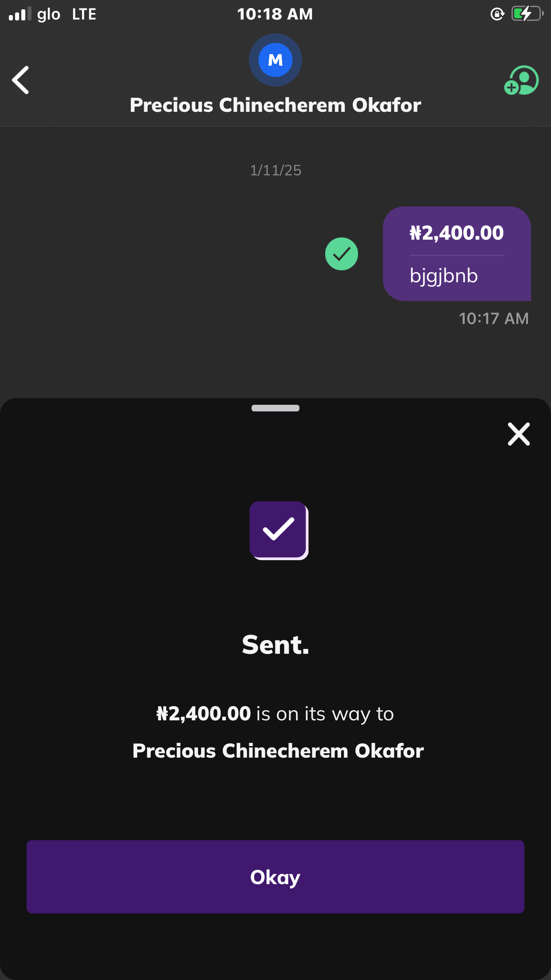Screen dimensions: 551x980
Task: Tap the battery charging icon
Action: (527, 14)
